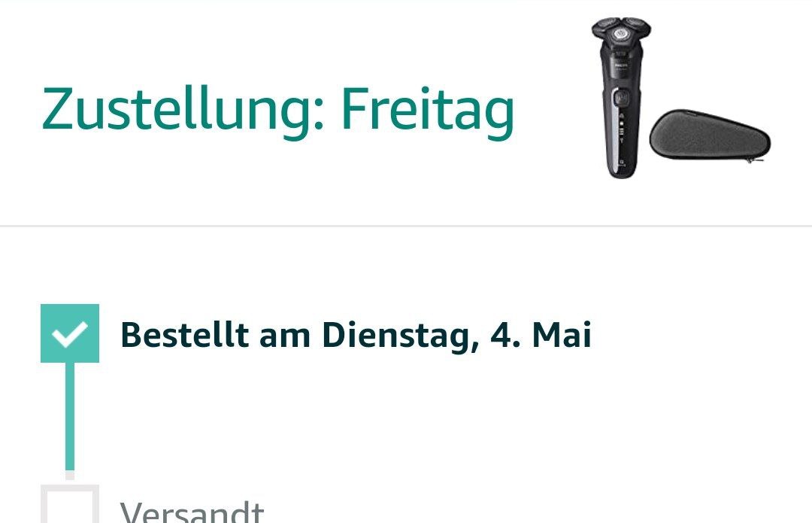Click the Philips electric shaver product image
This screenshot has height=523, width=812.
[622, 98]
